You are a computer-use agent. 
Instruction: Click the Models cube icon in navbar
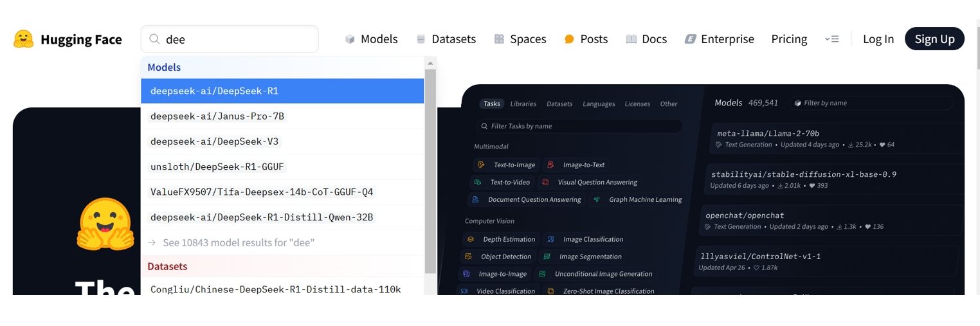pos(350,39)
